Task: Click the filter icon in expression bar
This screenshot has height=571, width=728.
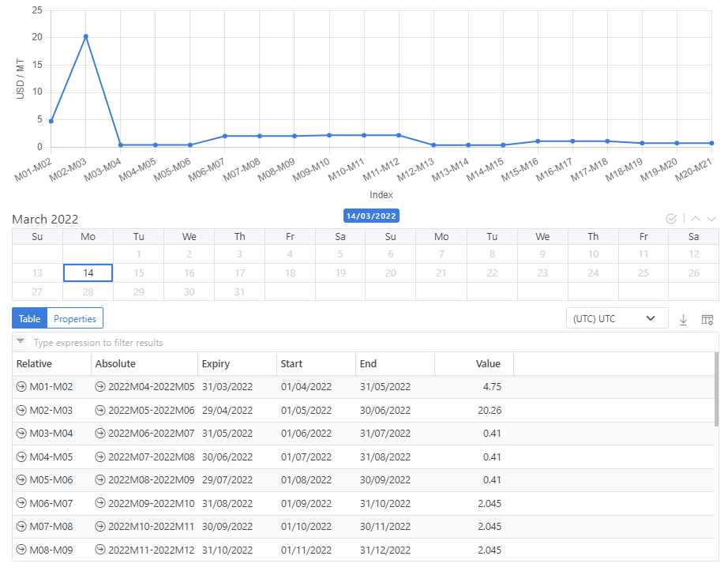Action: [21, 342]
